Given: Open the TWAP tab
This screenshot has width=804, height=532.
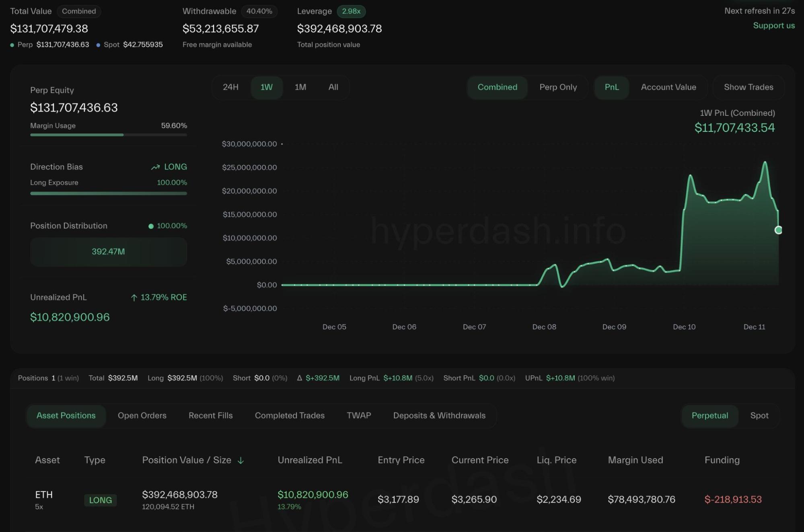Looking at the screenshot, I should pyautogui.click(x=358, y=415).
